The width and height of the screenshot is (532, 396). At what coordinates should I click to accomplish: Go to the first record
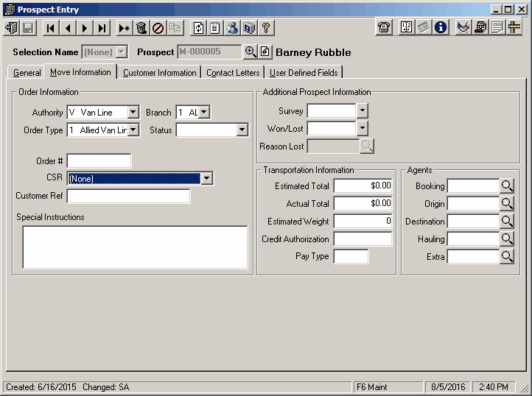(x=51, y=28)
